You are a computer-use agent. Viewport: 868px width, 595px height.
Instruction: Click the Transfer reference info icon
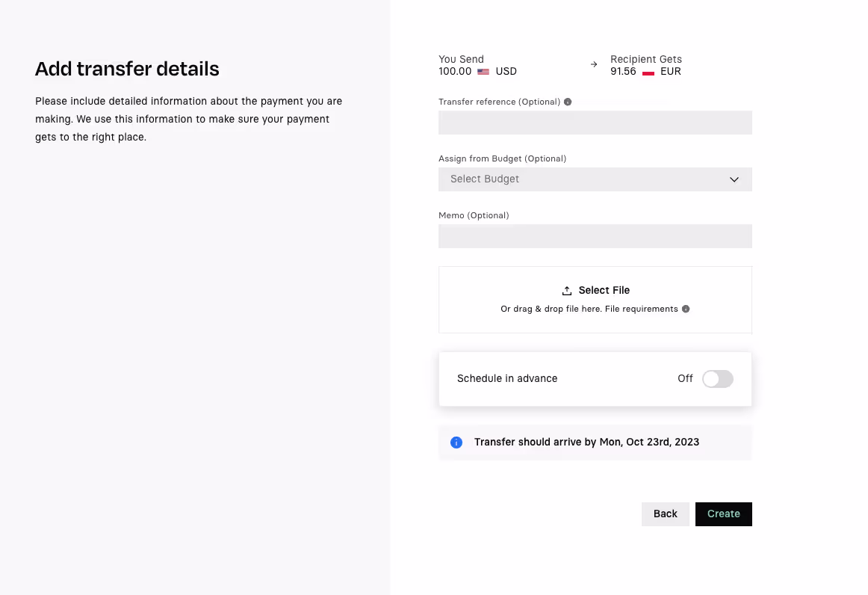568,102
